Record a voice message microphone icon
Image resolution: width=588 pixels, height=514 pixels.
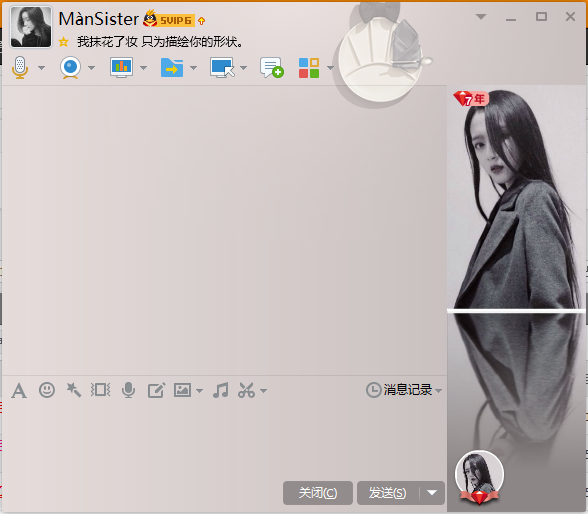click(128, 390)
